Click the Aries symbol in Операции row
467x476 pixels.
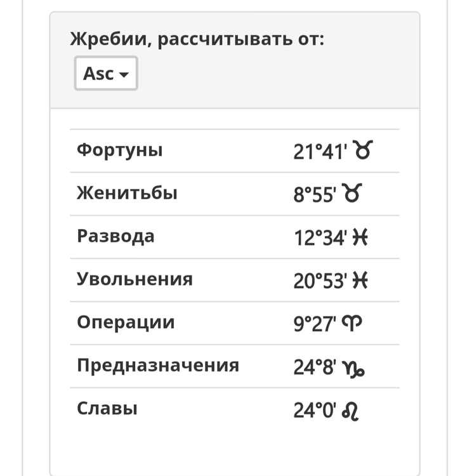coord(352,323)
